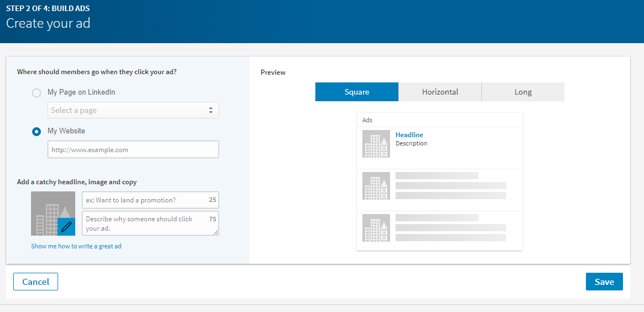
Task: Click the Cancel button
Action: 35,282
